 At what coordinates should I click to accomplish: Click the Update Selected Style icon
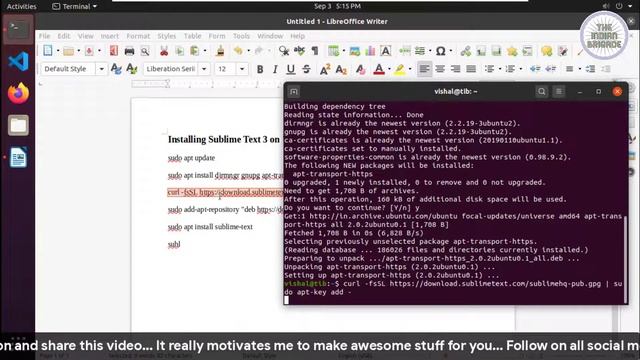tap(116, 69)
